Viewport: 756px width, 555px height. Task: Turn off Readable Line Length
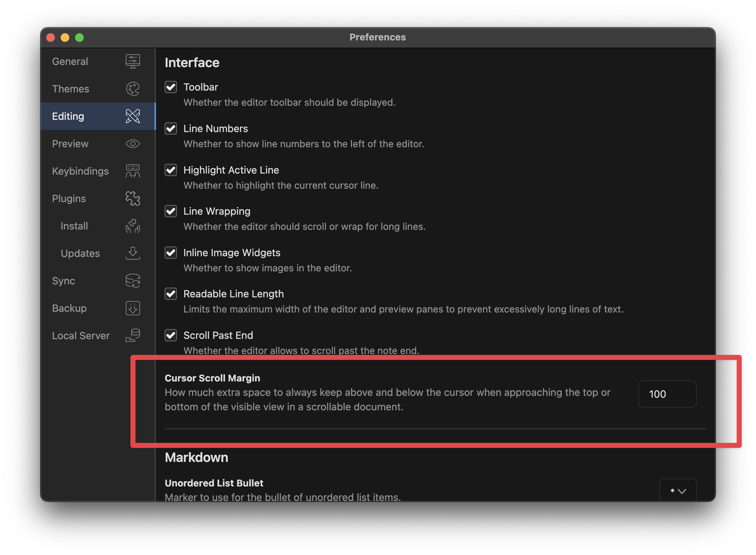[171, 294]
